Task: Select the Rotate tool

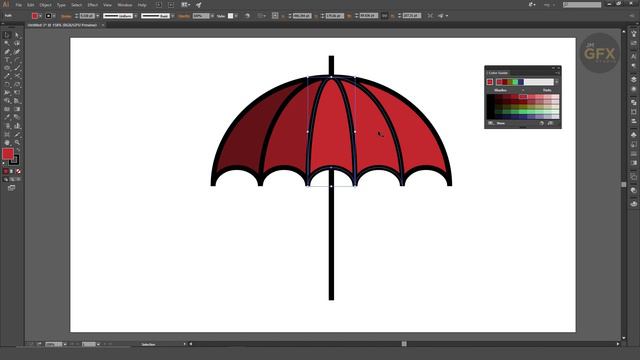Action: [7, 84]
